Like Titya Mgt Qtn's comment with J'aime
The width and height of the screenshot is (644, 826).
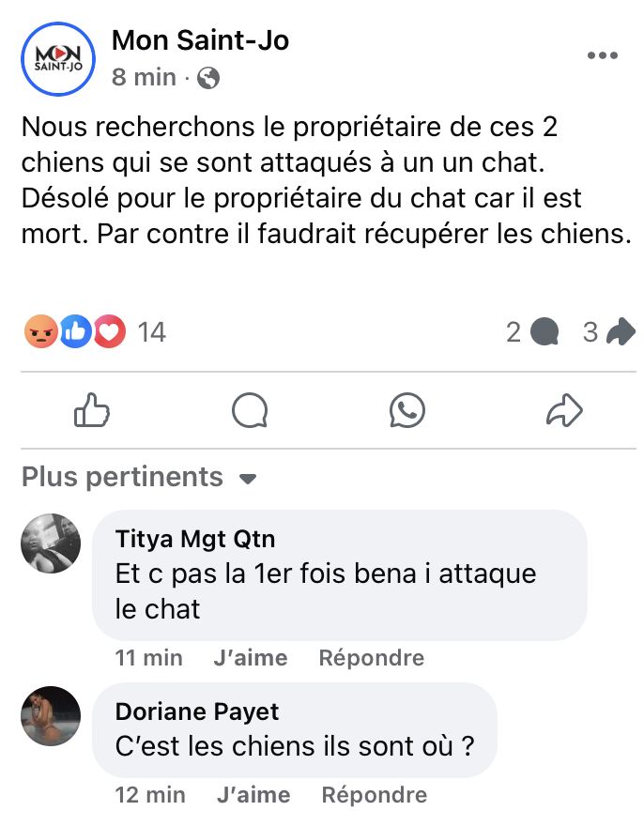coord(251,658)
